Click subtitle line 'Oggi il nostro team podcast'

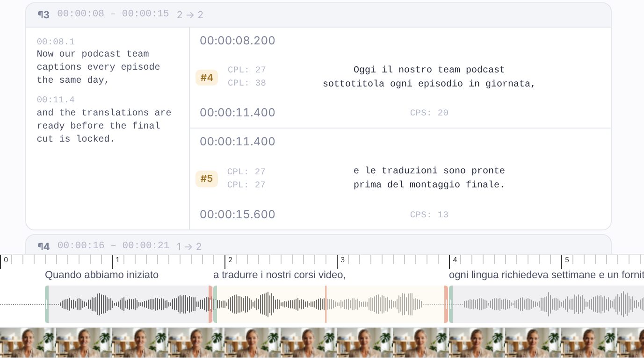pyautogui.click(x=429, y=70)
